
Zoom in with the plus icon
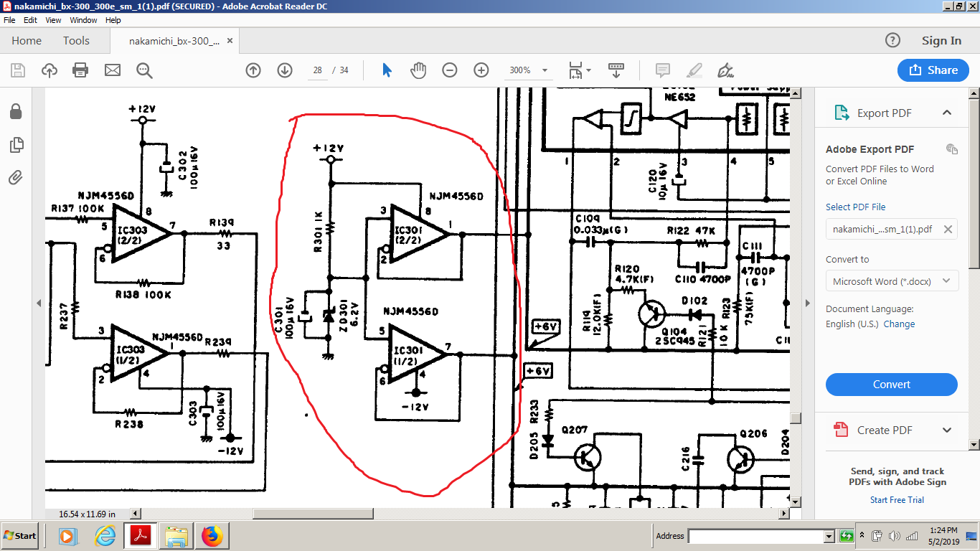481,70
